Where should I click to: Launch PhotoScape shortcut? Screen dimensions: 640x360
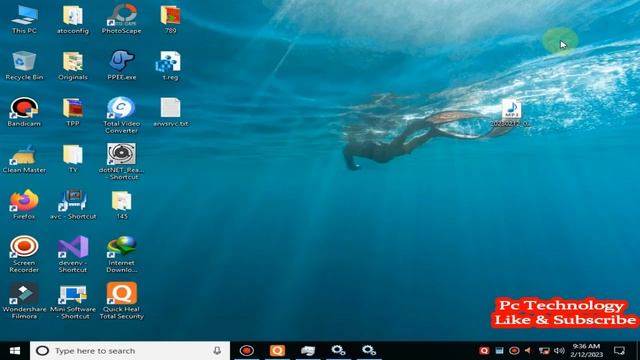[122, 19]
